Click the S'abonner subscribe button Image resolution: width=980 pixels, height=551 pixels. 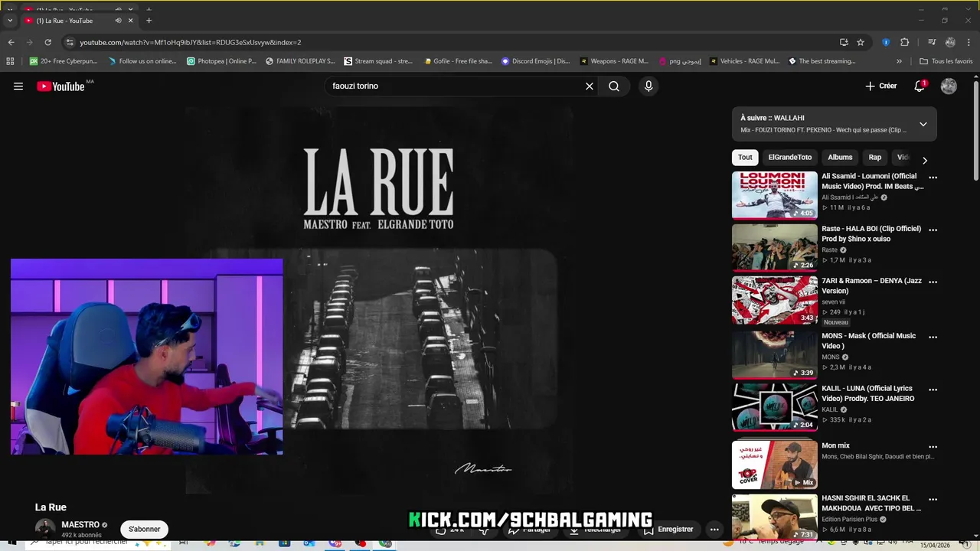[144, 529]
